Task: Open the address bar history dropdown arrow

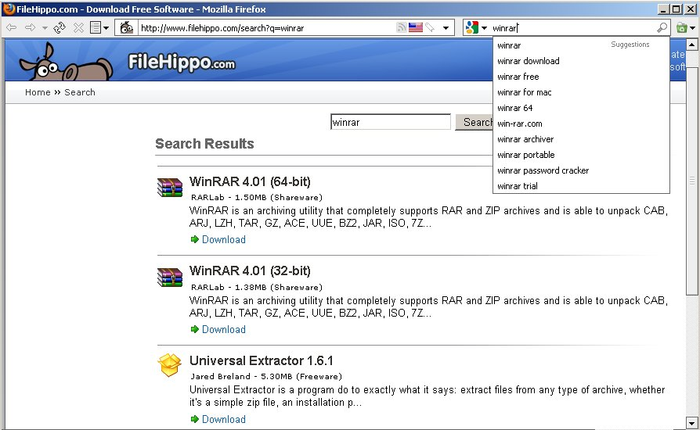Action: (446, 28)
